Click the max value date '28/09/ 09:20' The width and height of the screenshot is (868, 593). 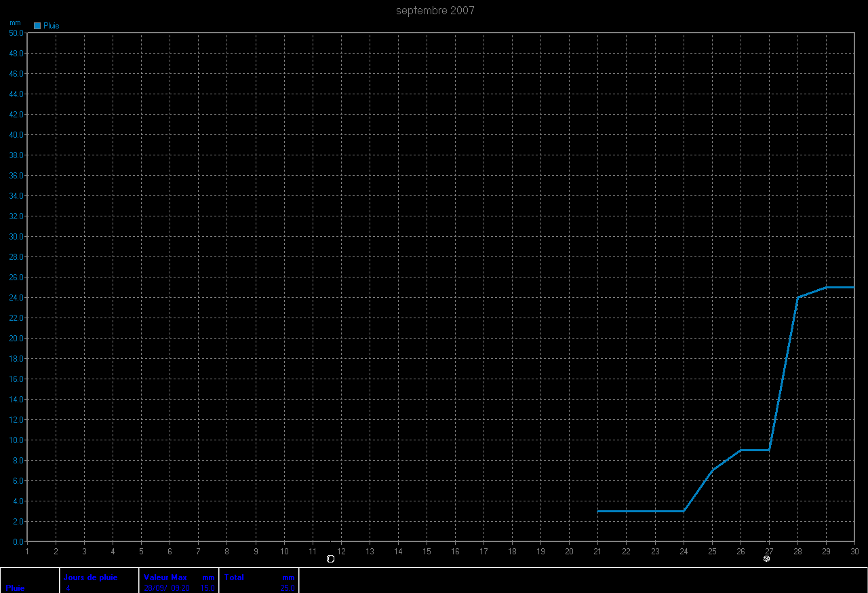[x=167, y=588]
